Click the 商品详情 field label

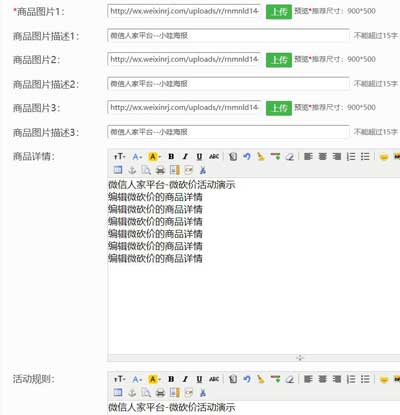(x=33, y=156)
